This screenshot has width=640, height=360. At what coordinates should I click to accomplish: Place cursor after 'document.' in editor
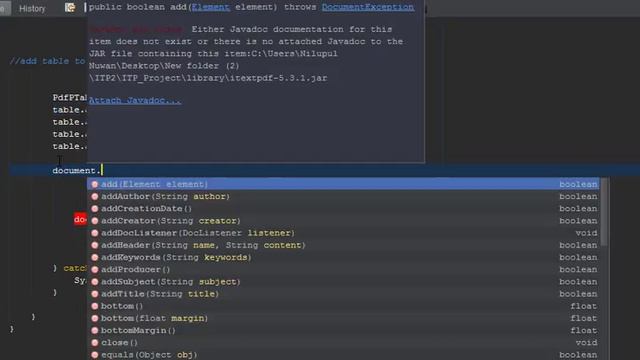[102, 171]
